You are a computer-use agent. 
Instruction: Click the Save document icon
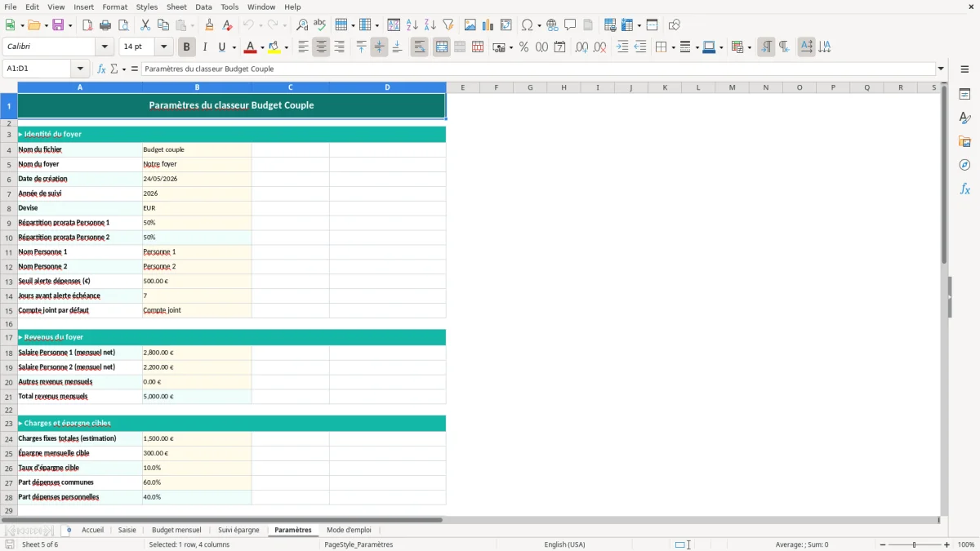pos(58,25)
